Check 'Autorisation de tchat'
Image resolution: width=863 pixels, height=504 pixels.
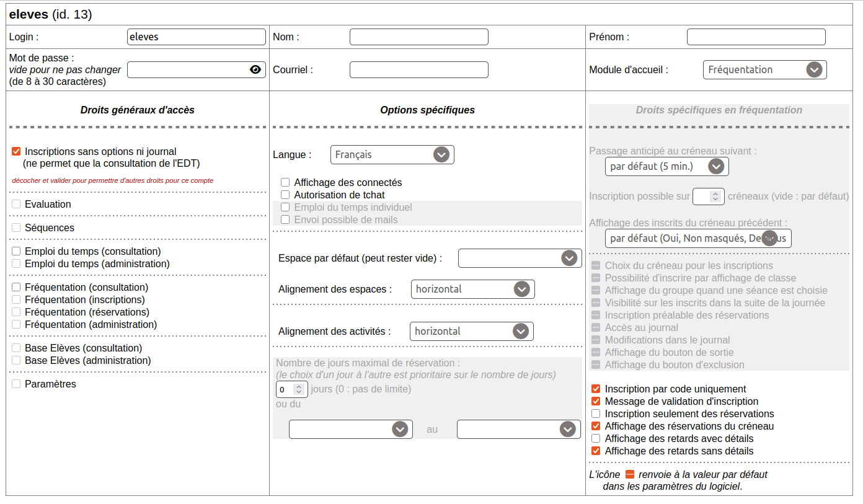pyautogui.click(x=285, y=195)
